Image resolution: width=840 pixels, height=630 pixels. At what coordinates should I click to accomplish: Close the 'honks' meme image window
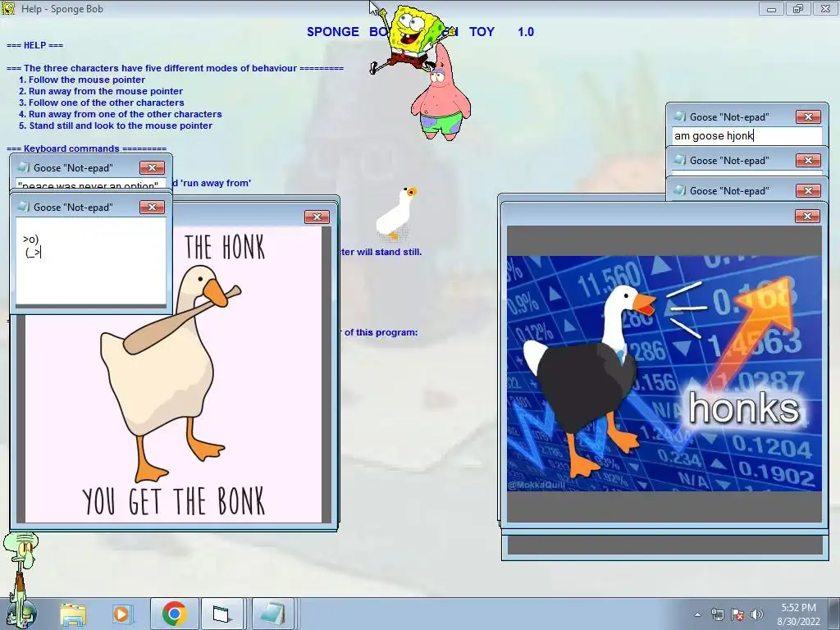coord(807,216)
